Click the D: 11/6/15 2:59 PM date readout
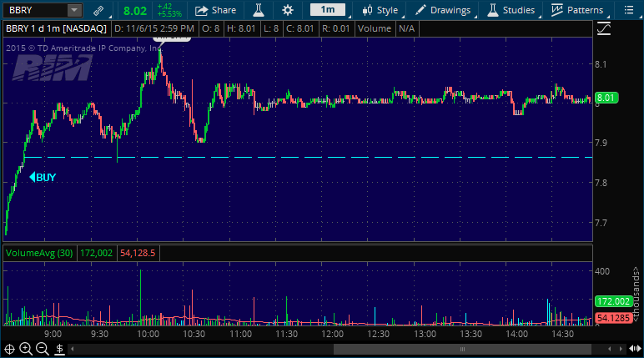Image resolution: width=644 pixels, height=358 pixels. 154,28
